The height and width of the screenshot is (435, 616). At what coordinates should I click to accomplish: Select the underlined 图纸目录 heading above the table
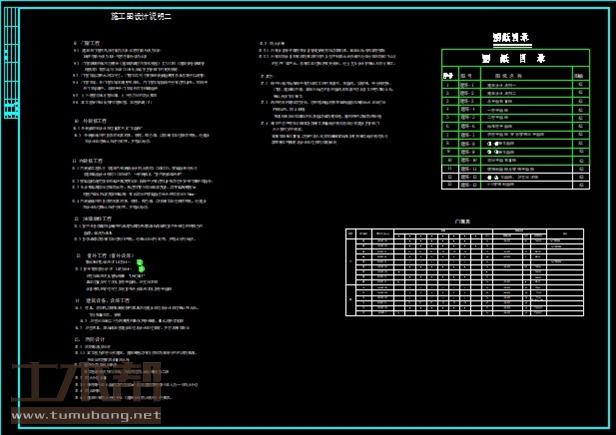click(511, 38)
